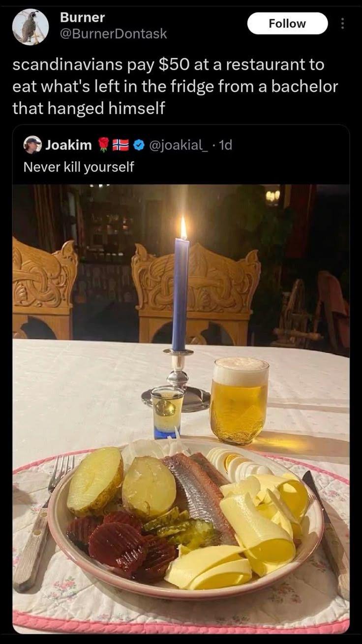This screenshot has height=644, width=362.
Task: Tap the beer glass in the photo
Action: pyautogui.click(x=240, y=401)
